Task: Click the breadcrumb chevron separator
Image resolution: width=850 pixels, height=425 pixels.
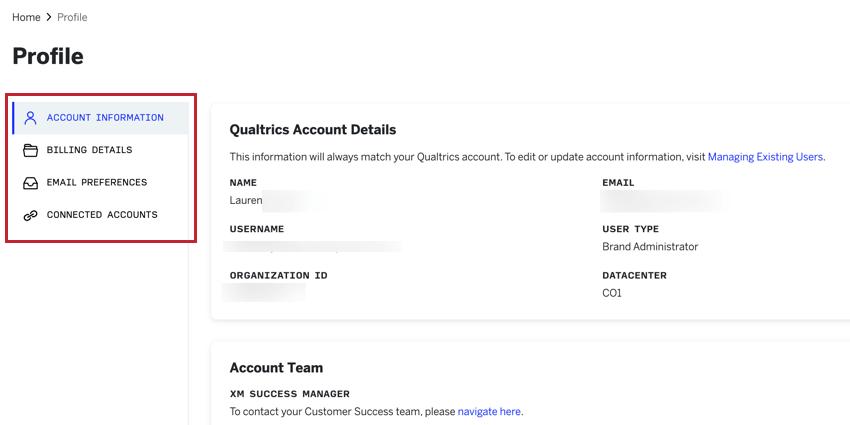Action: [49, 17]
